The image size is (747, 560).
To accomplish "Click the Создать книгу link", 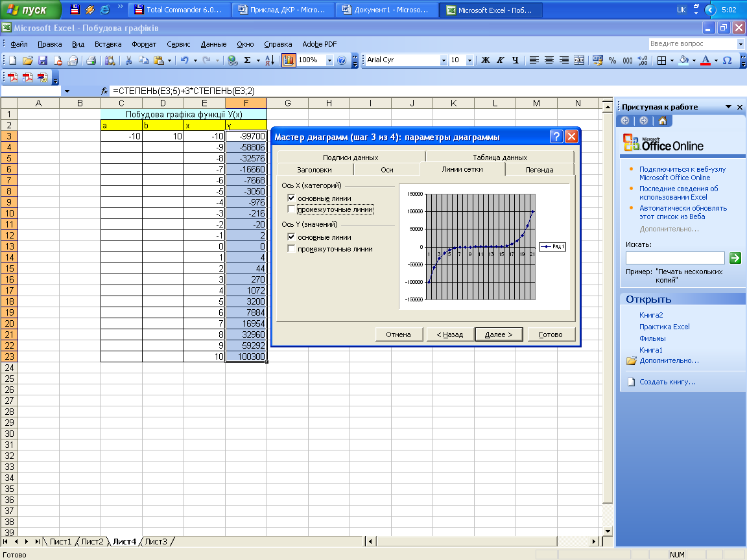I will 667,382.
